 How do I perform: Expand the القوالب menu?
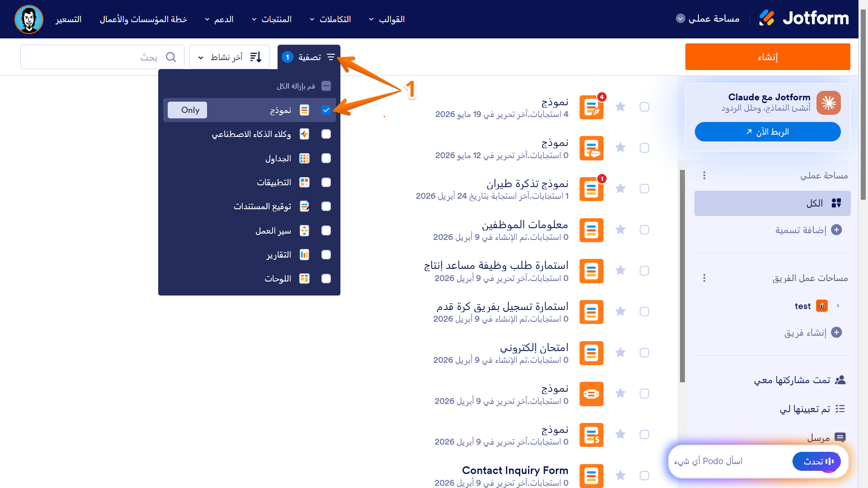[387, 19]
